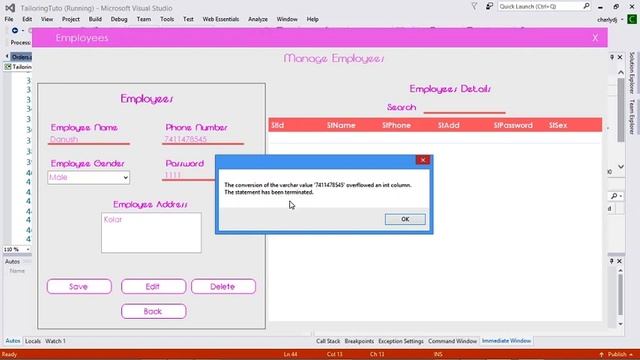Click the navigate backward toolbar icon
This screenshot has height=360, width=640.
click(x=15, y=31)
